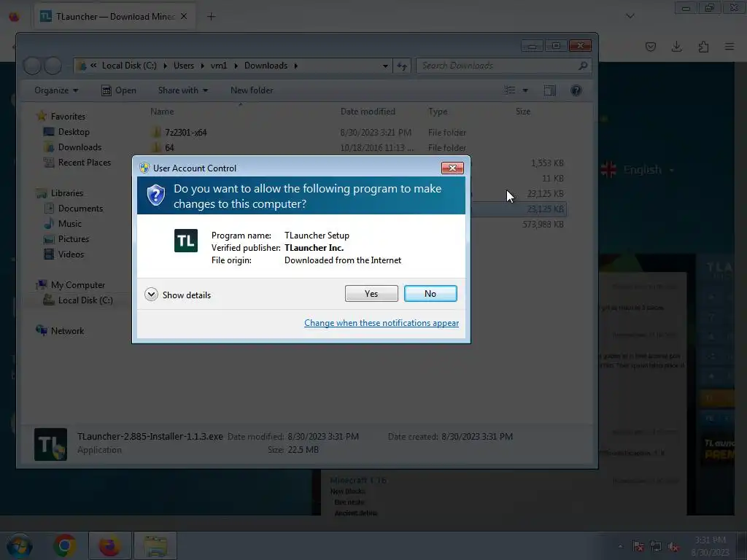Viewport: 747px width, 560px height.
Task: Open Explorer help icon
Action: point(576,90)
